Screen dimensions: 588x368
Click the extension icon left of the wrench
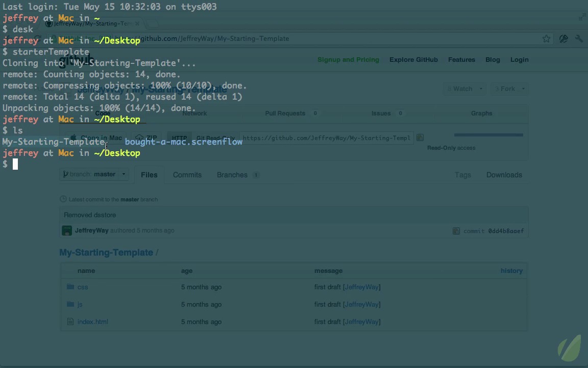tap(563, 39)
